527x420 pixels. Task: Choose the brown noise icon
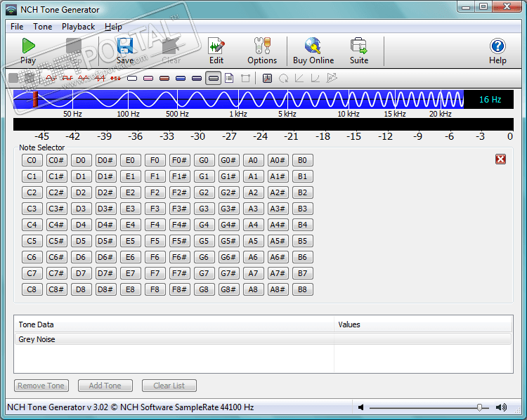[x=164, y=78]
